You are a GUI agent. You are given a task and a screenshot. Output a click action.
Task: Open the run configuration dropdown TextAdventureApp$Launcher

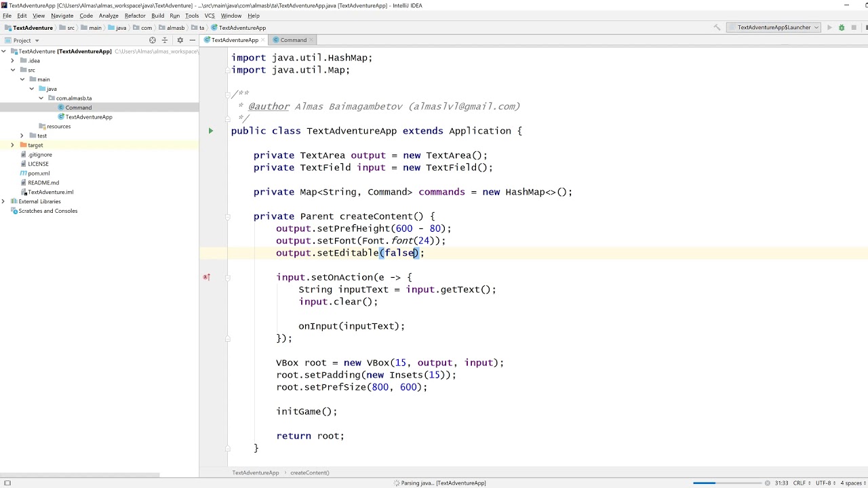click(774, 28)
